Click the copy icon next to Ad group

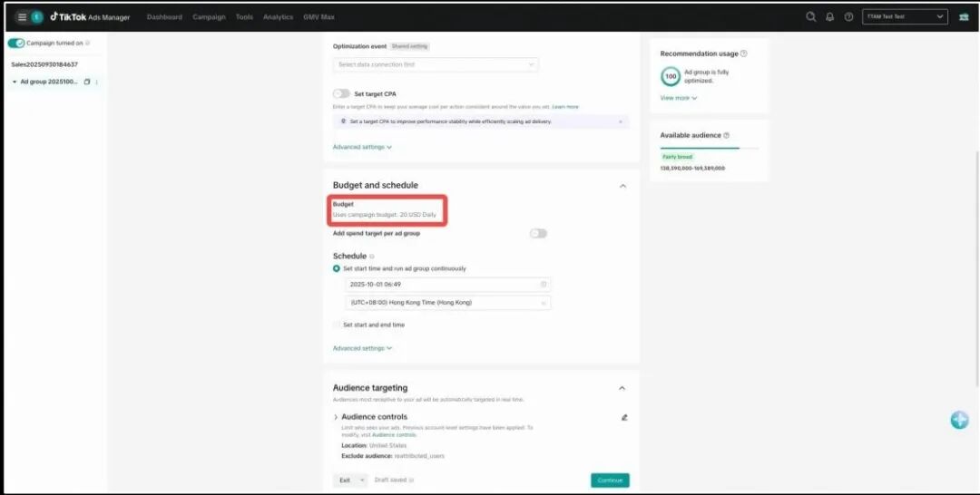(x=87, y=82)
